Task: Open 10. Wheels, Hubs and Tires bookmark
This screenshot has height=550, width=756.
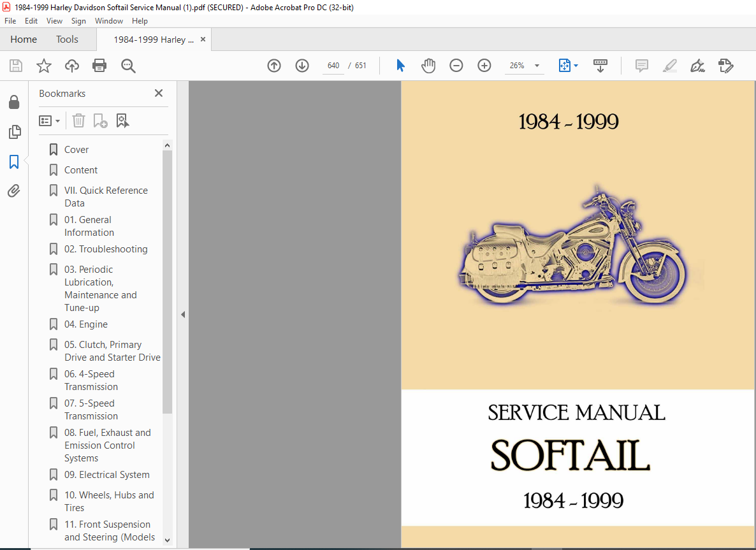Action: [x=110, y=502]
